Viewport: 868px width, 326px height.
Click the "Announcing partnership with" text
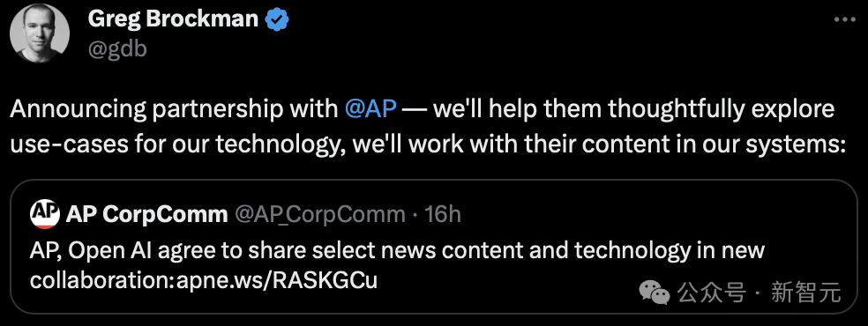(x=175, y=109)
